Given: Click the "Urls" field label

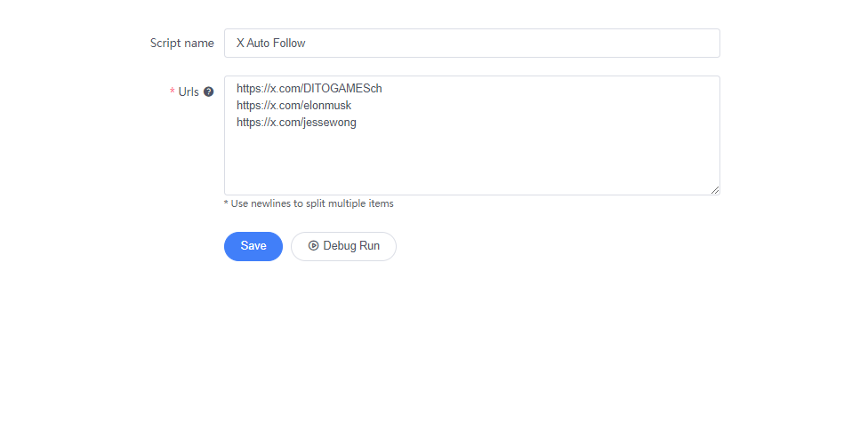Looking at the screenshot, I should [x=189, y=92].
